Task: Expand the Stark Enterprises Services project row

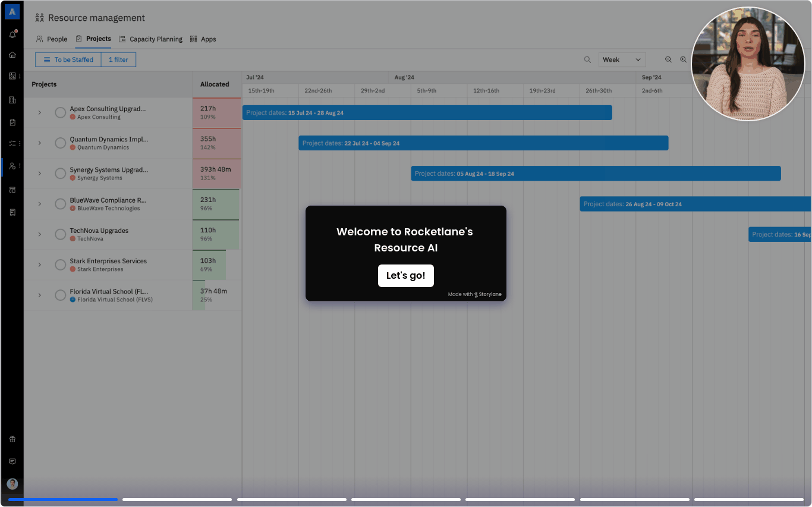Action: [40, 264]
